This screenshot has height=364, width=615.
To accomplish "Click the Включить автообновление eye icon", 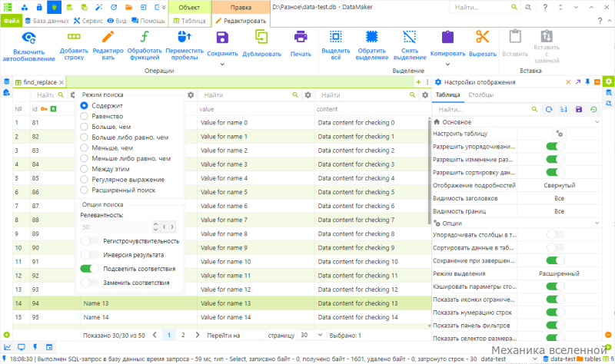I will point(28,38).
